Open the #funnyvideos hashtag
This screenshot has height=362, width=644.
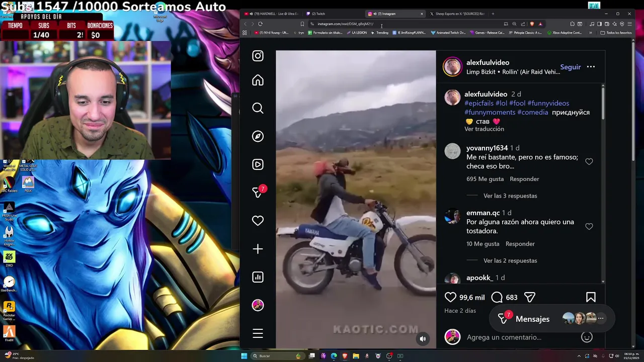pyautogui.click(x=548, y=103)
